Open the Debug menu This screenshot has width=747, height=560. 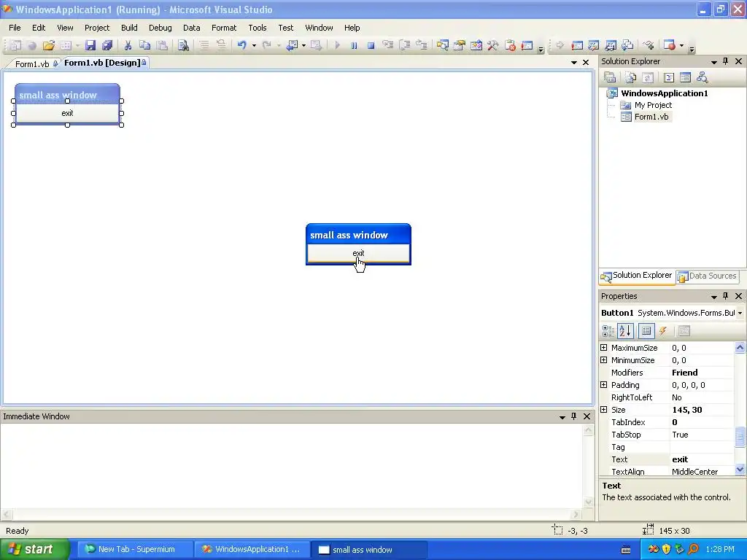point(160,28)
